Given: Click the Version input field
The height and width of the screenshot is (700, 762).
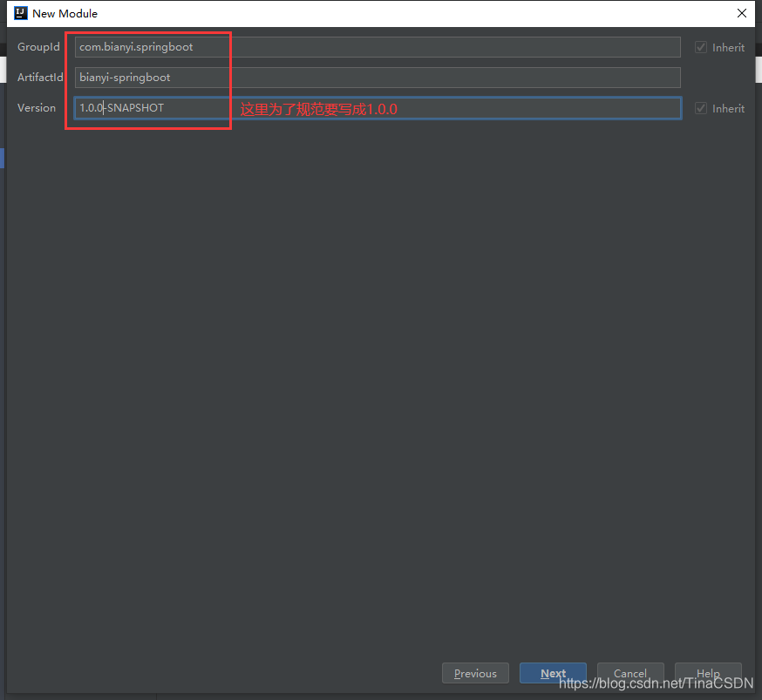Looking at the screenshot, I should [x=378, y=108].
